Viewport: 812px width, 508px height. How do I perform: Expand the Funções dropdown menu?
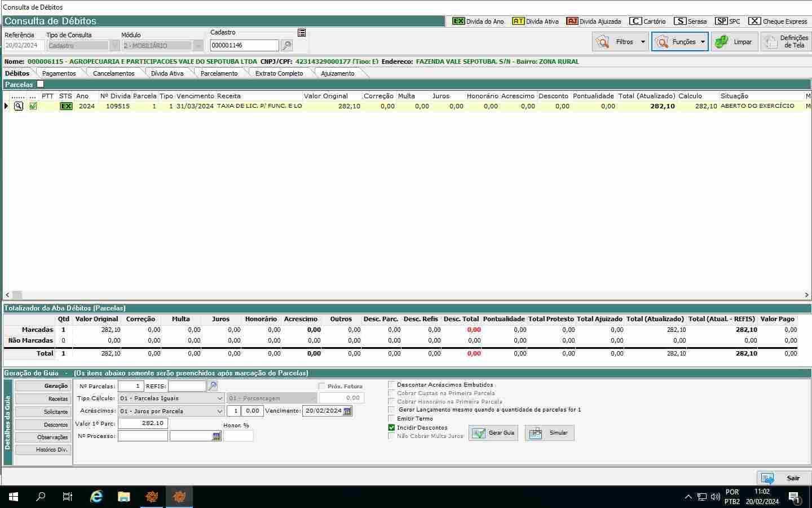(x=703, y=42)
